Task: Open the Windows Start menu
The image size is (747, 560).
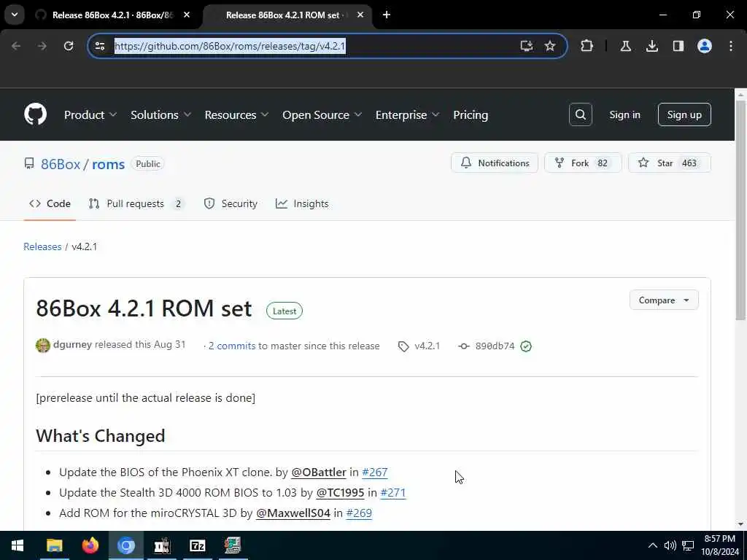Action: (18, 545)
